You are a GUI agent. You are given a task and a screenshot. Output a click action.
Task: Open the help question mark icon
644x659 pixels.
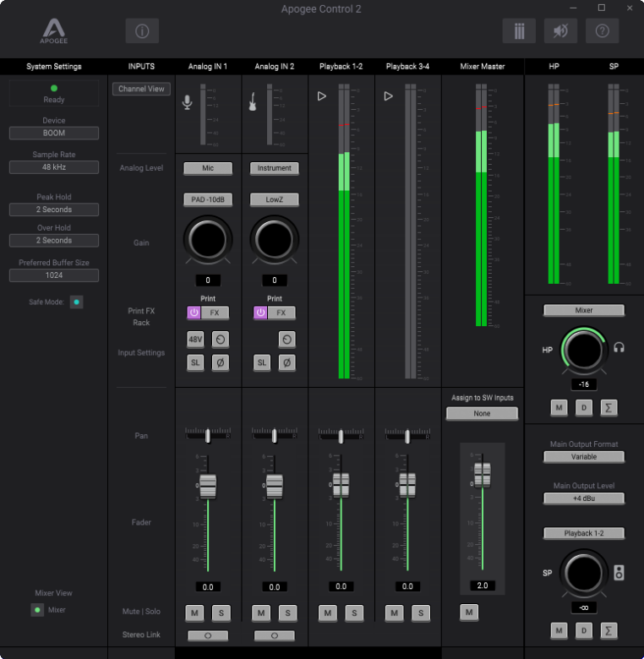(602, 31)
